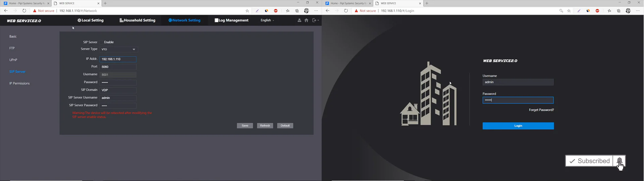
Task: Click the Not secure warning in right browser
Action: [365, 11]
